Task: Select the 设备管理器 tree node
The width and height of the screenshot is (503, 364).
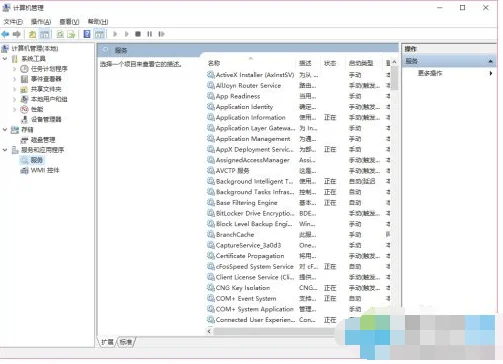Action: click(x=46, y=119)
